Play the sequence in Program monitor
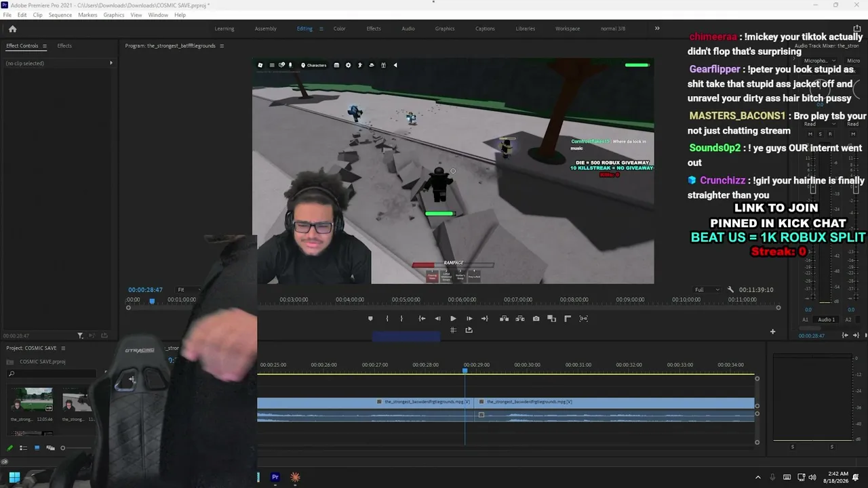Viewport: 868px width, 488px height. pyautogui.click(x=453, y=319)
